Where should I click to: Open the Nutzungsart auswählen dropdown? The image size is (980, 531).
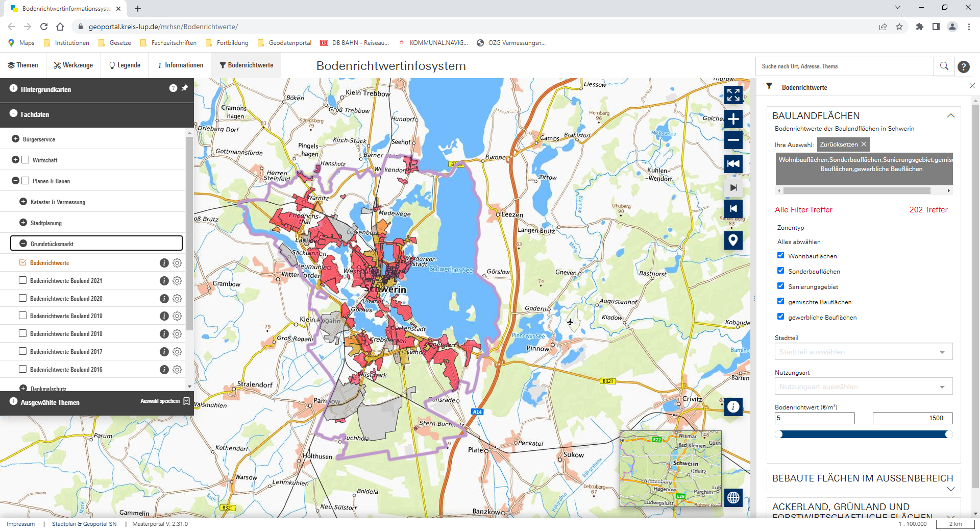pos(864,387)
